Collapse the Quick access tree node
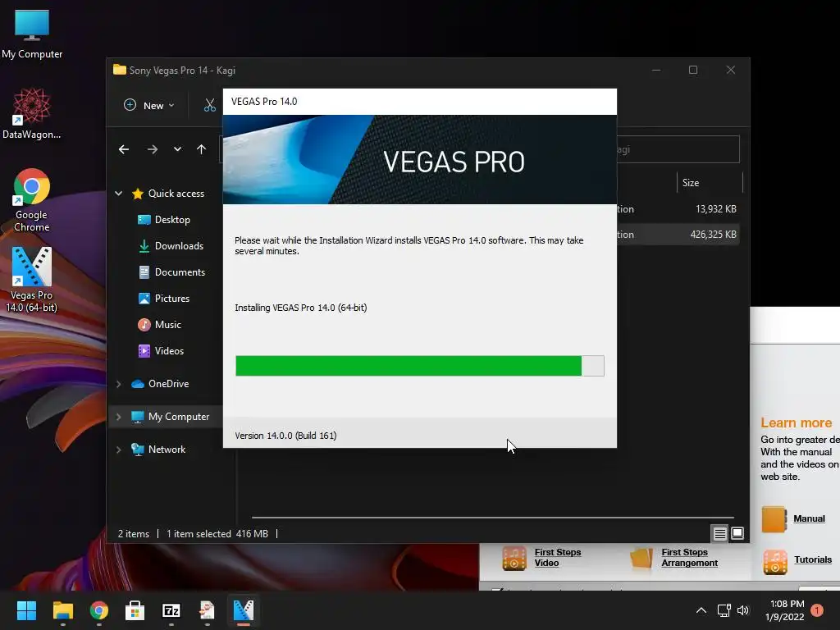 (119, 194)
